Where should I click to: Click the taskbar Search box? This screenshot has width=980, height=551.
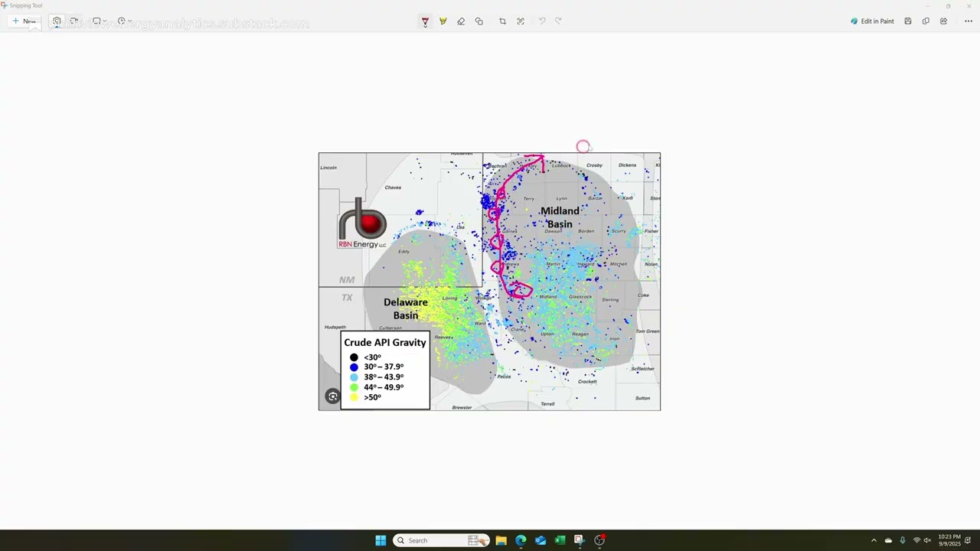point(441,540)
